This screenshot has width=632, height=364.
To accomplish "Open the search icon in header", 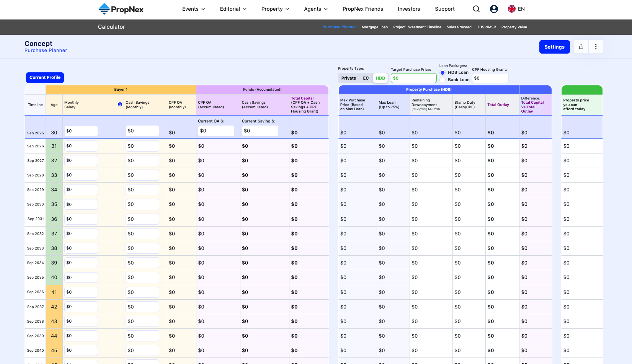I will 476,9.
